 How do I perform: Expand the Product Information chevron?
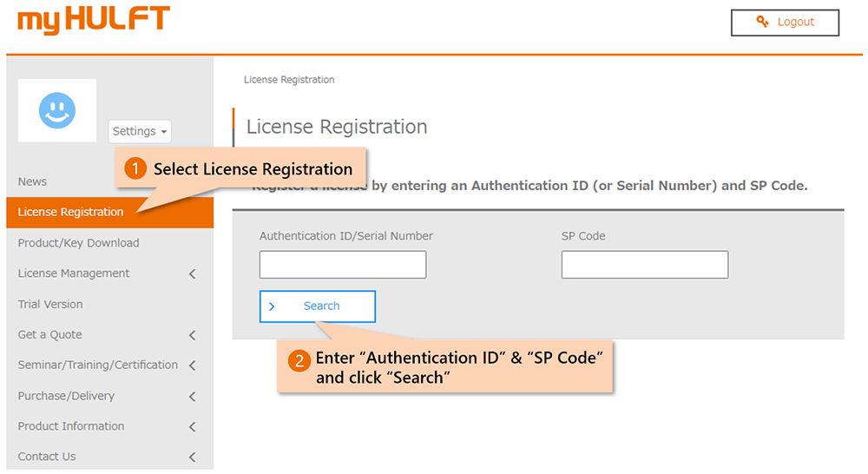pos(193,427)
